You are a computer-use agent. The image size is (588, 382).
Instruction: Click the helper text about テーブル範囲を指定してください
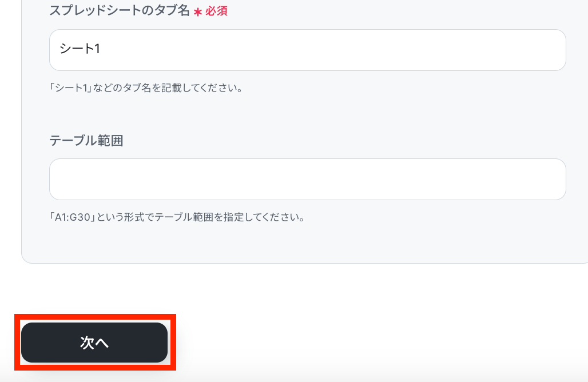[x=177, y=217]
